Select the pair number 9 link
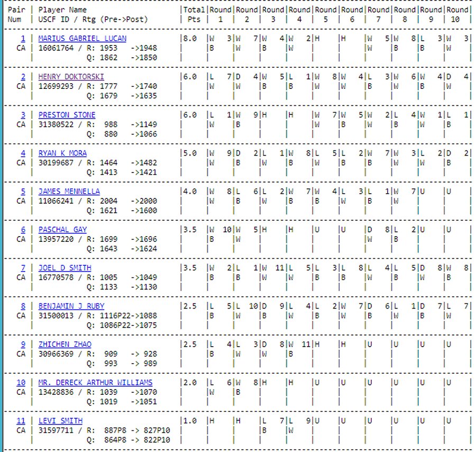476x452 pixels. click(23, 345)
